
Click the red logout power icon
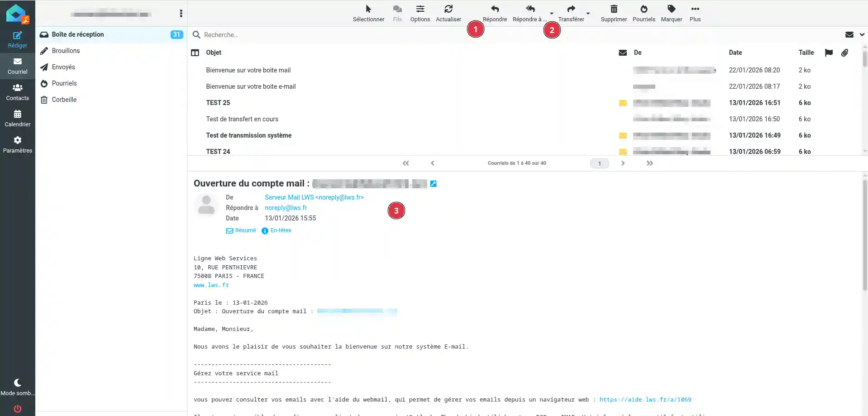[x=18, y=409]
